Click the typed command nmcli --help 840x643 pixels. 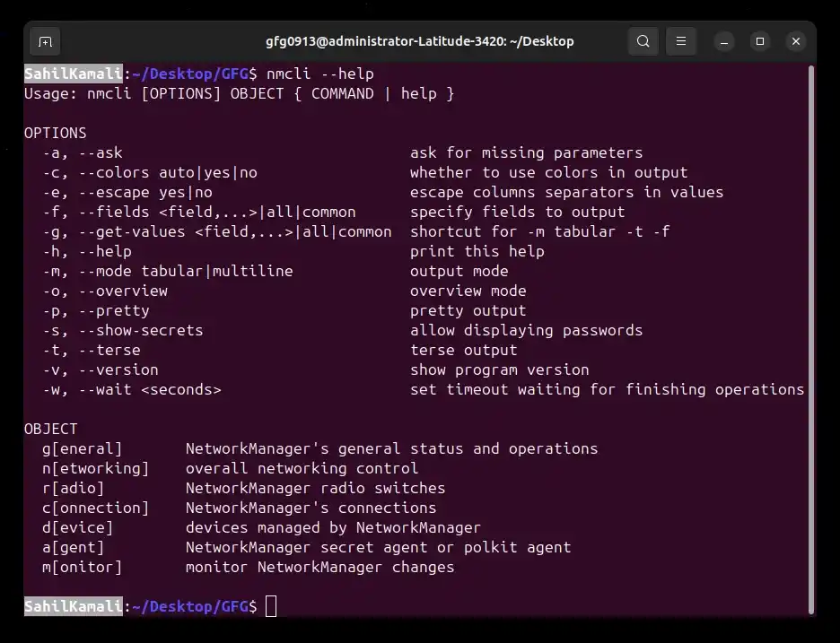tap(320, 74)
